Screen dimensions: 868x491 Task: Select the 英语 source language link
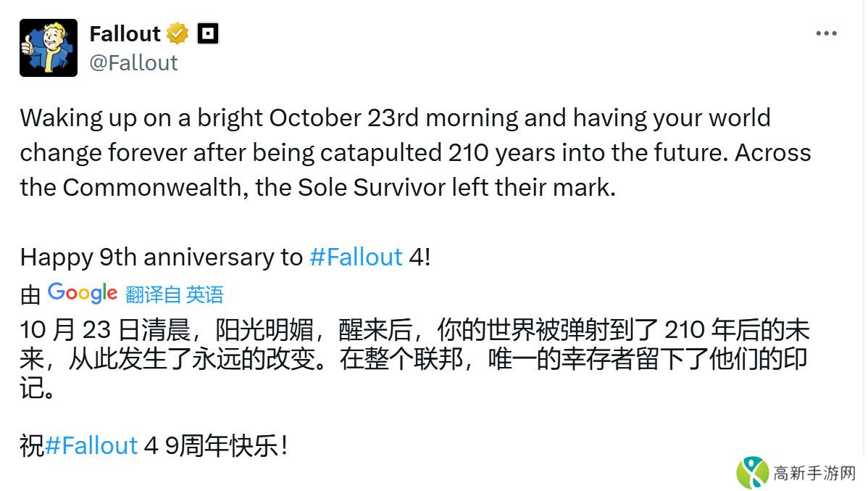click(205, 294)
